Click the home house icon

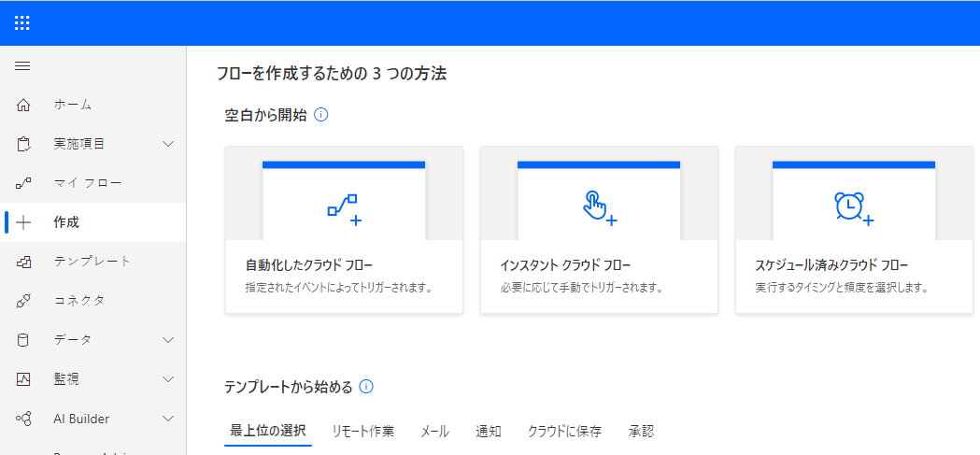(23, 105)
